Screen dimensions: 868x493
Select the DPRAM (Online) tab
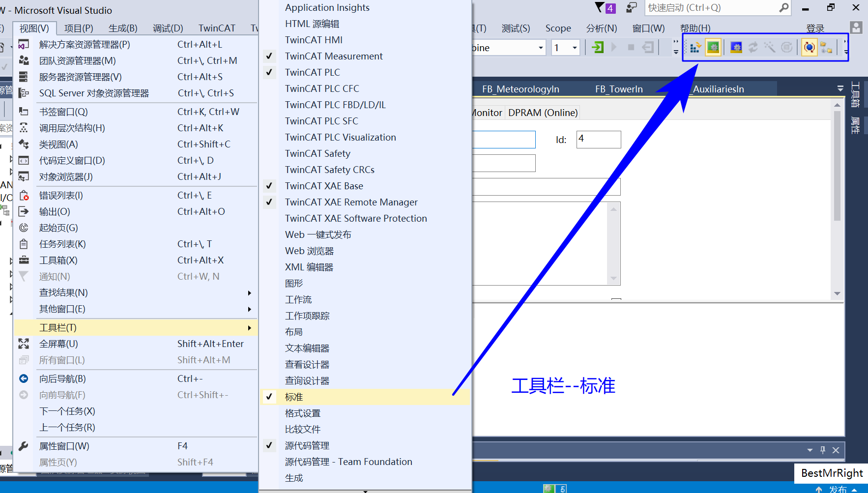543,113
